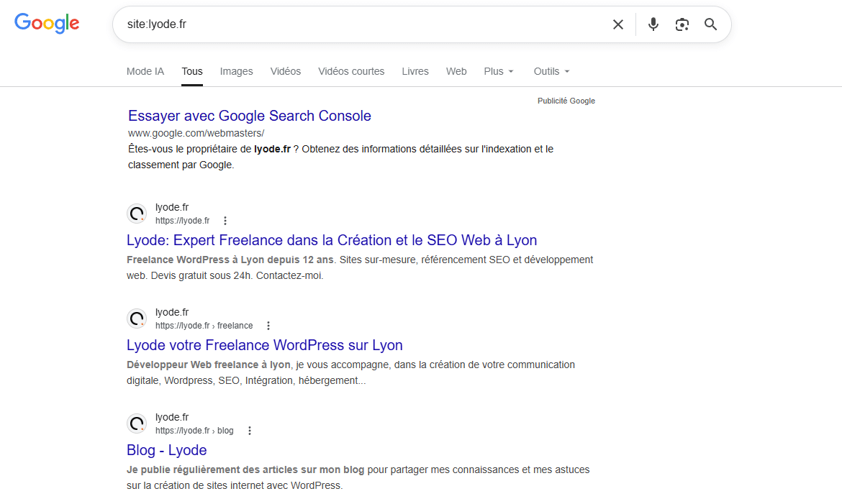The image size is (842, 504).
Task: Open the Blog - Lyode result
Action: click(x=166, y=450)
